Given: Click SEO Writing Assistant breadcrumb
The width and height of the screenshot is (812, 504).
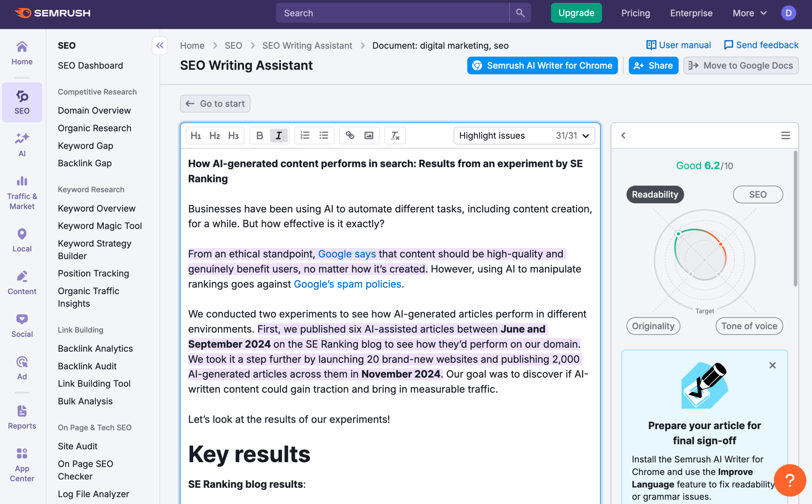Looking at the screenshot, I should pyautogui.click(x=307, y=45).
